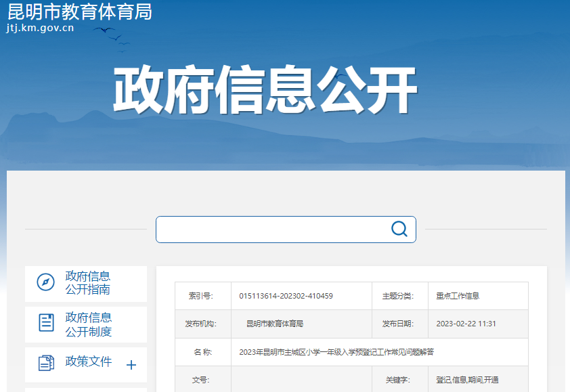Expand 政策文件 with the plus sign

coord(131,365)
